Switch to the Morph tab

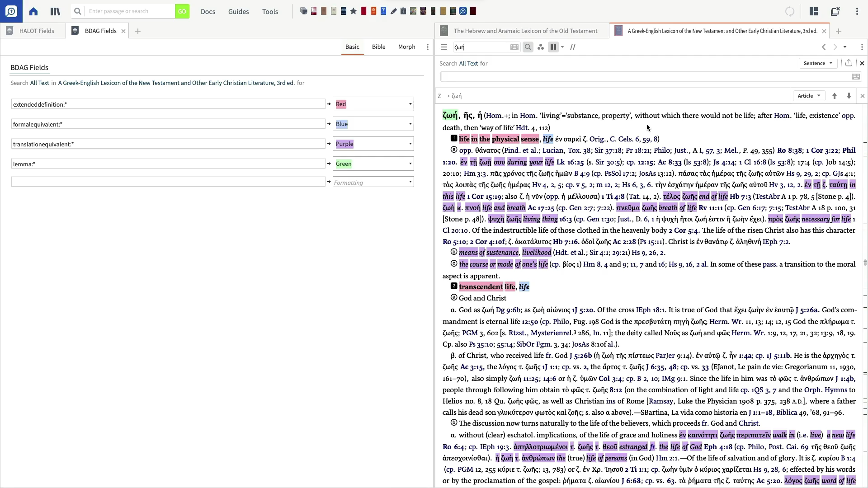[x=406, y=47]
